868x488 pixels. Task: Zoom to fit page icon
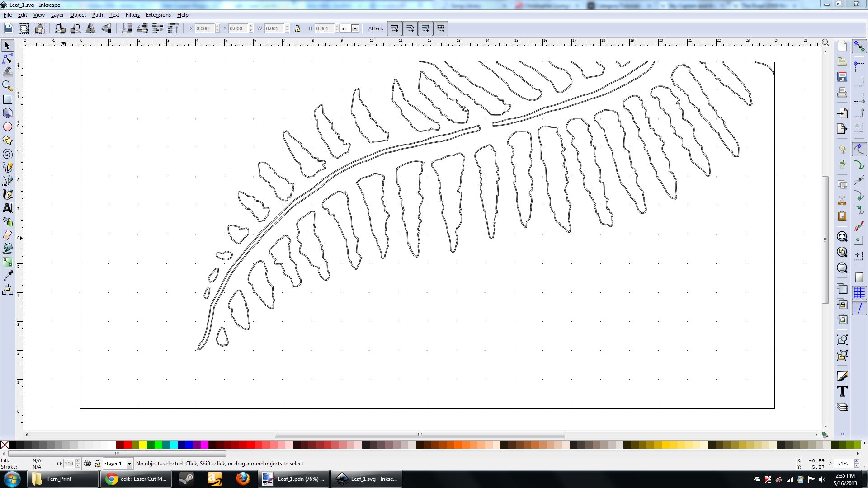(x=842, y=267)
